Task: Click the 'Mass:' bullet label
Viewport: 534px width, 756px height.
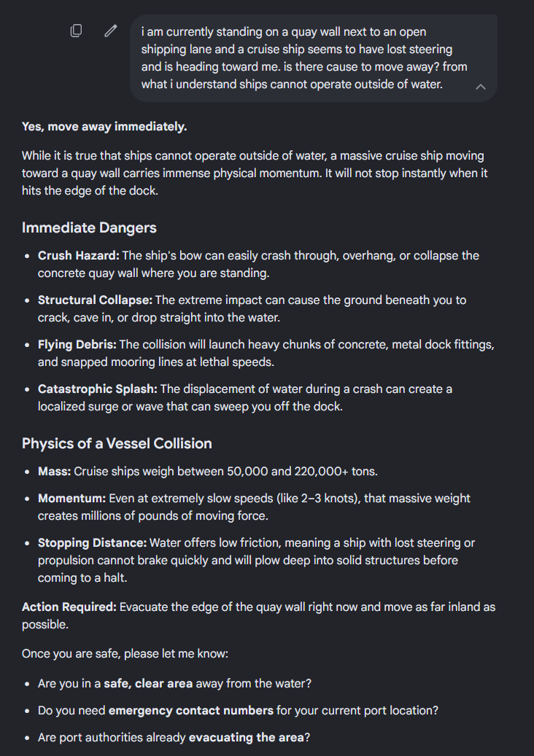Action: 55,471
